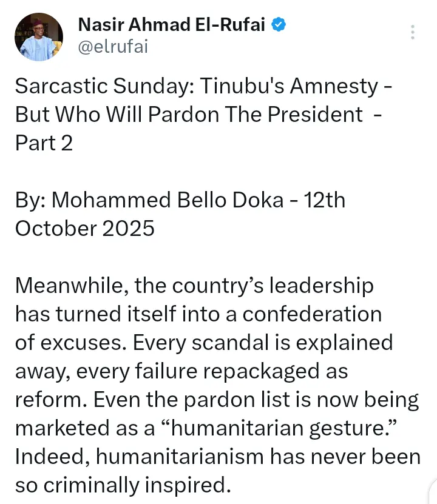Click the @elrufai handle

coord(113,46)
